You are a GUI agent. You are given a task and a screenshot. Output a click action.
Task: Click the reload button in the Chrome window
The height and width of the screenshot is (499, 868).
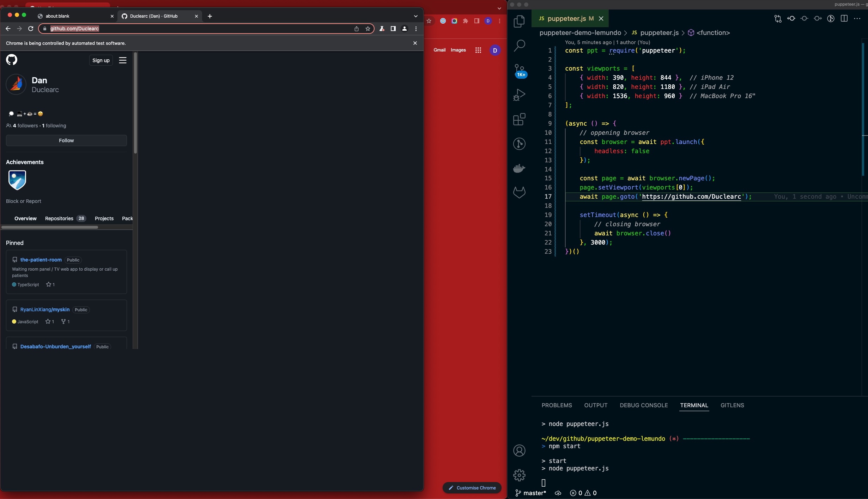tap(31, 29)
